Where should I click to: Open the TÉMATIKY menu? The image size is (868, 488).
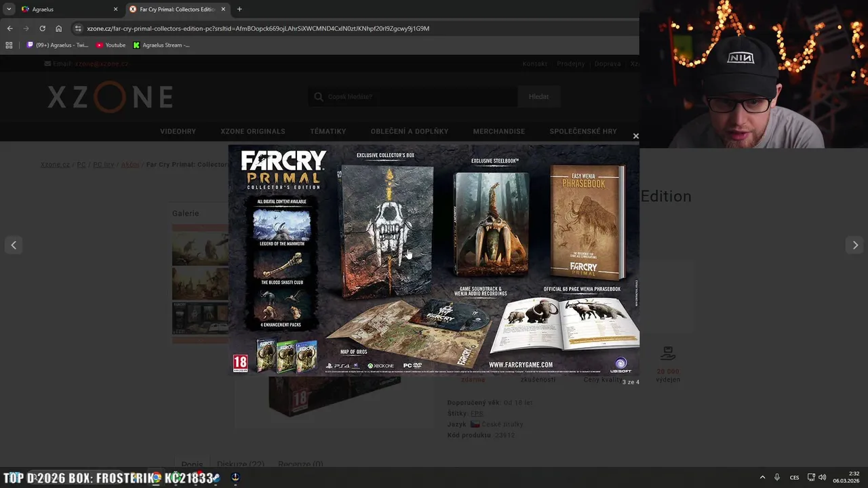pyautogui.click(x=328, y=131)
